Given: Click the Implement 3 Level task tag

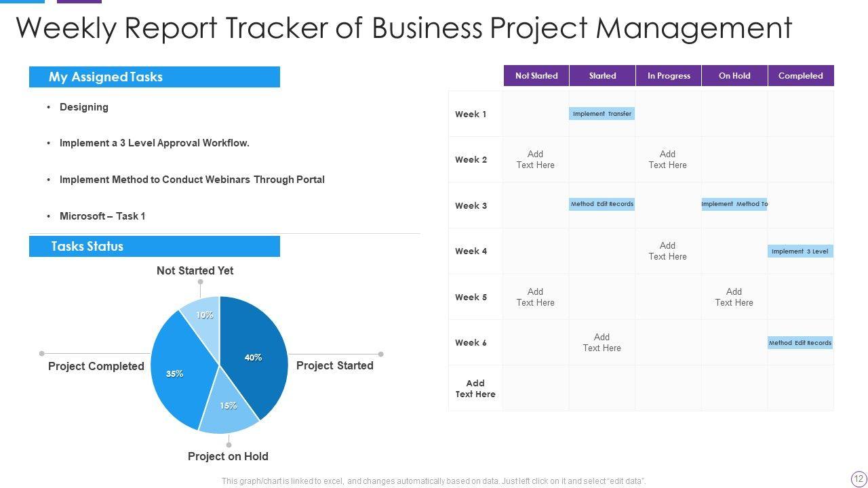Looking at the screenshot, I should [x=800, y=251].
